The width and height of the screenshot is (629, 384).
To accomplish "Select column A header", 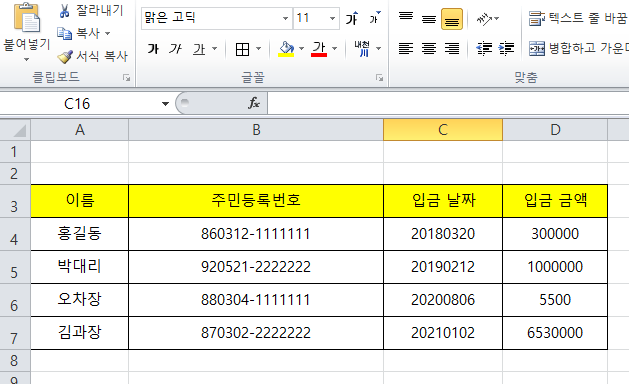I will pyautogui.click(x=80, y=130).
